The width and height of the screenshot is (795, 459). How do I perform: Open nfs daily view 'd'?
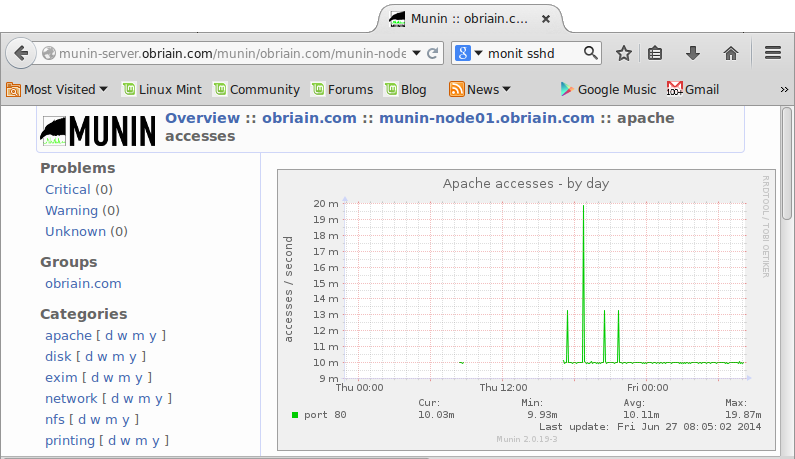pos(82,420)
